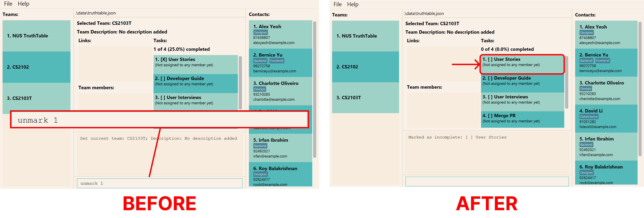Select Charlotte Oliveiro contact in AFTER window
Image resolution: width=644 pixels, height=218 pixels.
pyautogui.click(x=606, y=91)
